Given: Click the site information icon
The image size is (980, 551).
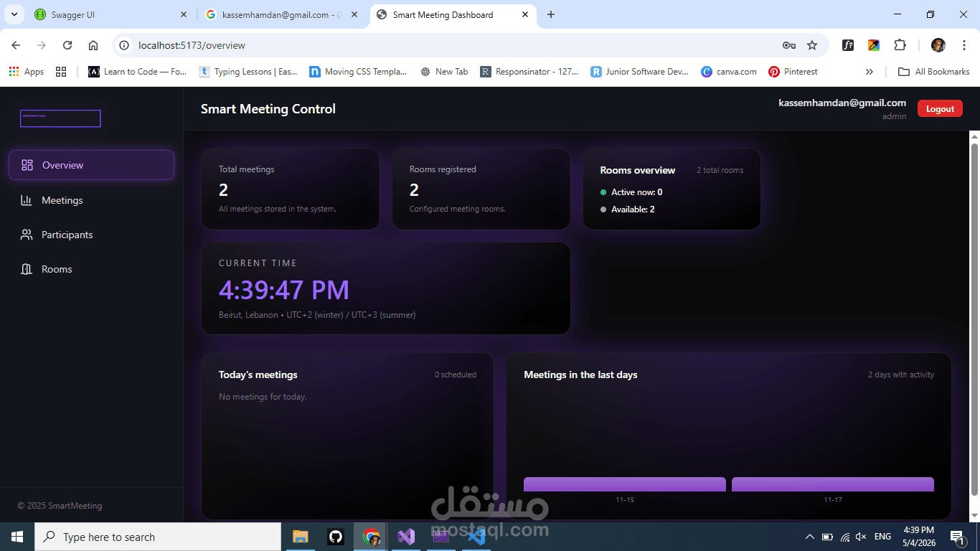Looking at the screenshot, I should [124, 45].
